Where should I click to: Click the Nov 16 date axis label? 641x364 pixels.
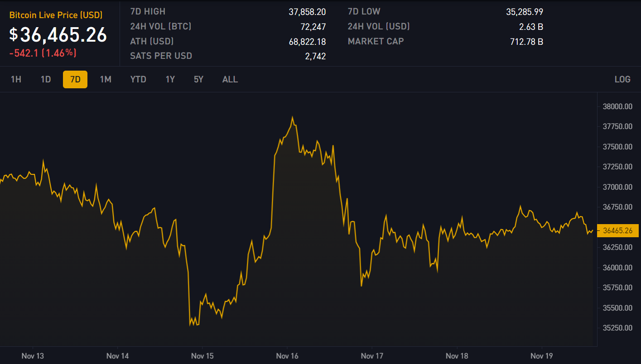(x=287, y=356)
